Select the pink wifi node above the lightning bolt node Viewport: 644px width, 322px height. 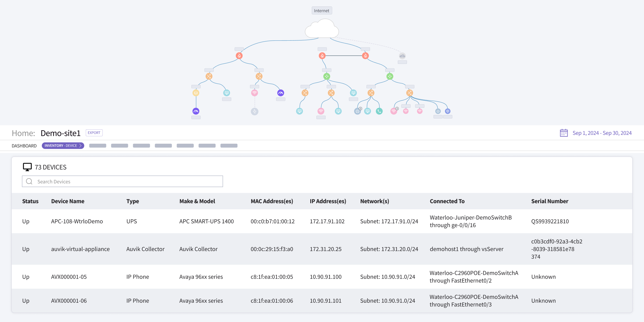point(255,93)
